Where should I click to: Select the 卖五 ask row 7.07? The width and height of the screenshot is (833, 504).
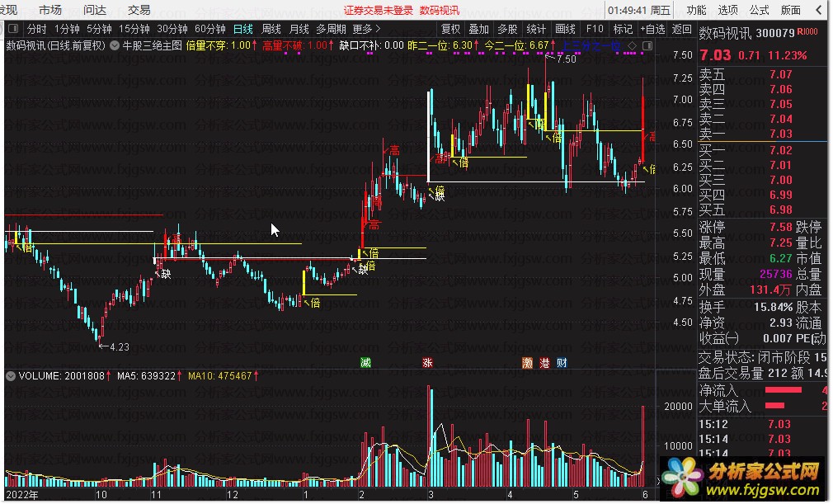[x=762, y=74]
